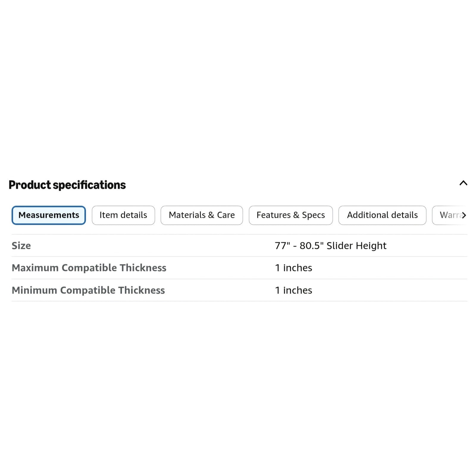Open the Item details tab

(123, 215)
